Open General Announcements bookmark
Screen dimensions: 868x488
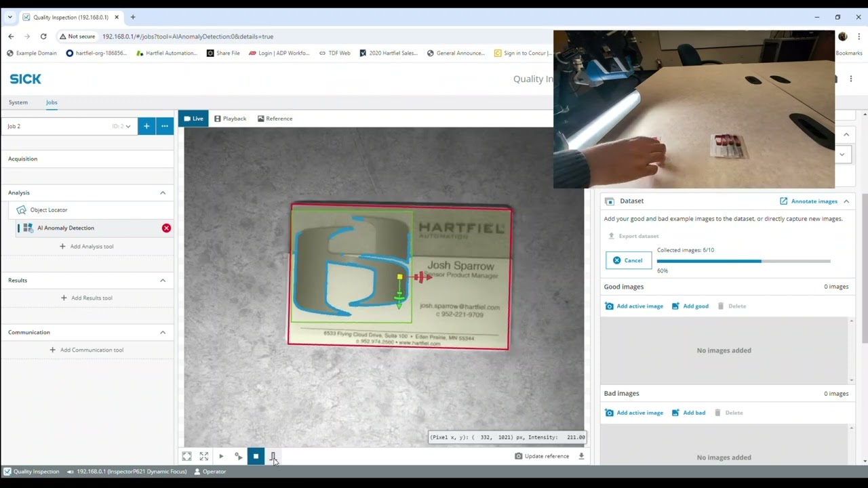click(x=456, y=53)
